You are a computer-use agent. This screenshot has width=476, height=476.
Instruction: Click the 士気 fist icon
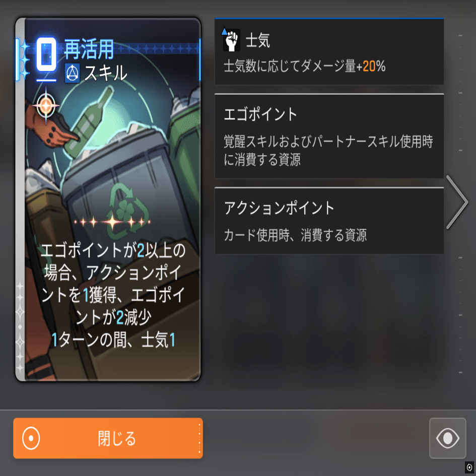(x=231, y=40)
